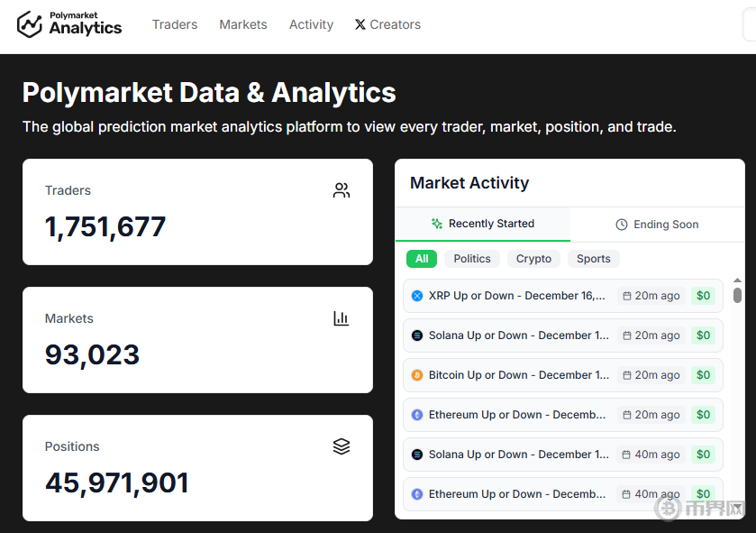Click the Positions layers icon

click(x=342, y=446)
